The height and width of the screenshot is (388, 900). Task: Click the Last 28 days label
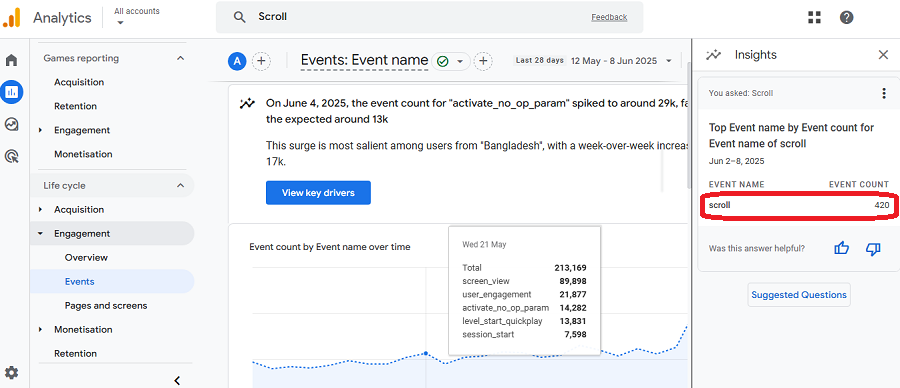539,60
